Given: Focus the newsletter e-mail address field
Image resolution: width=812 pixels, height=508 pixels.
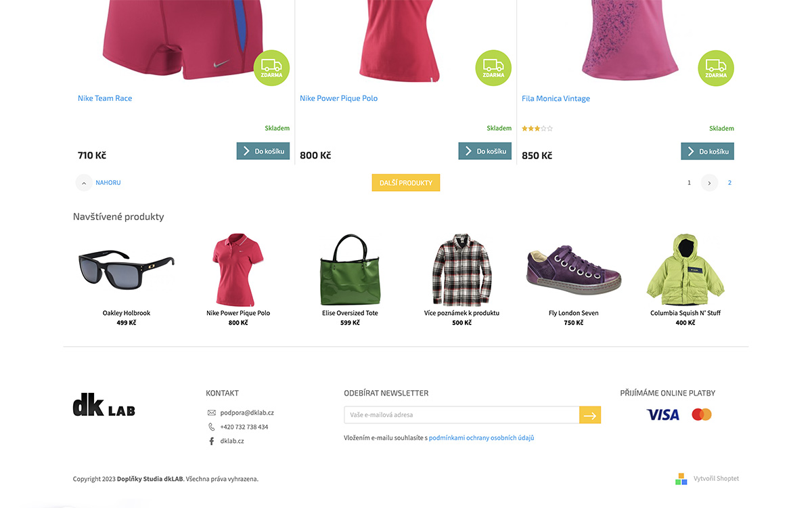Looking at the screenshot, I should 461,415.
